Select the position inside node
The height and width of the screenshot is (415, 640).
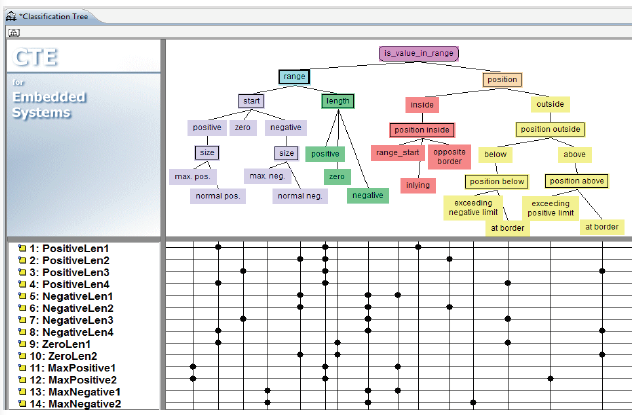[x=422, y=130]
